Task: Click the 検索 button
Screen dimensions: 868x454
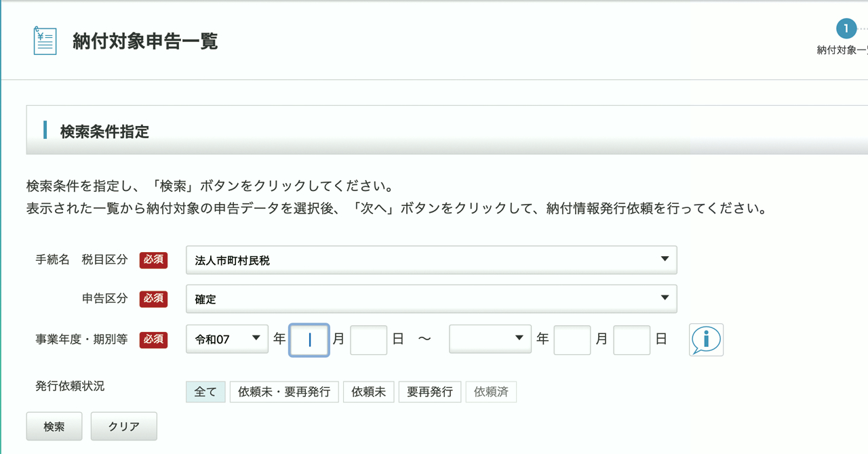Action: [x=54, y=426]
